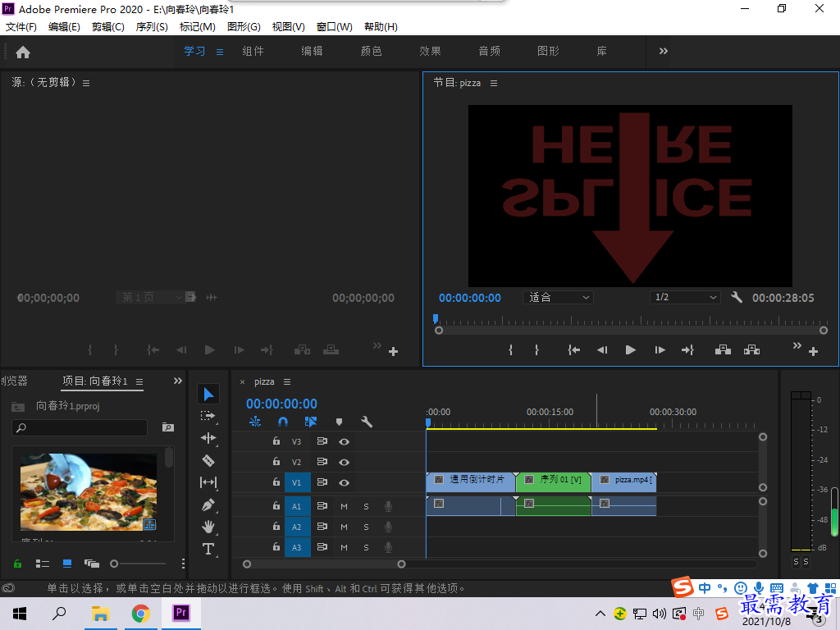This screenshot has height=630, width=840.
Task: Open zoom level dropdown showing 适合
Action: (x=558, y=297)
